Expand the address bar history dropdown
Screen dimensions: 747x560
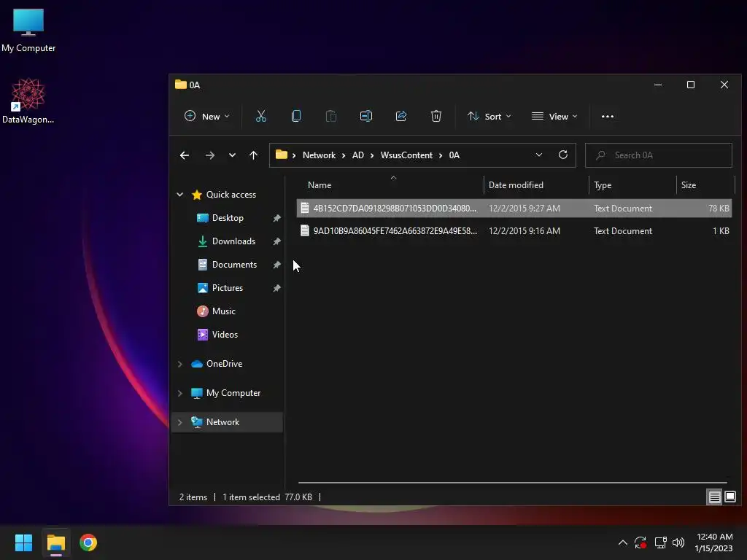[x=539, y=155]
